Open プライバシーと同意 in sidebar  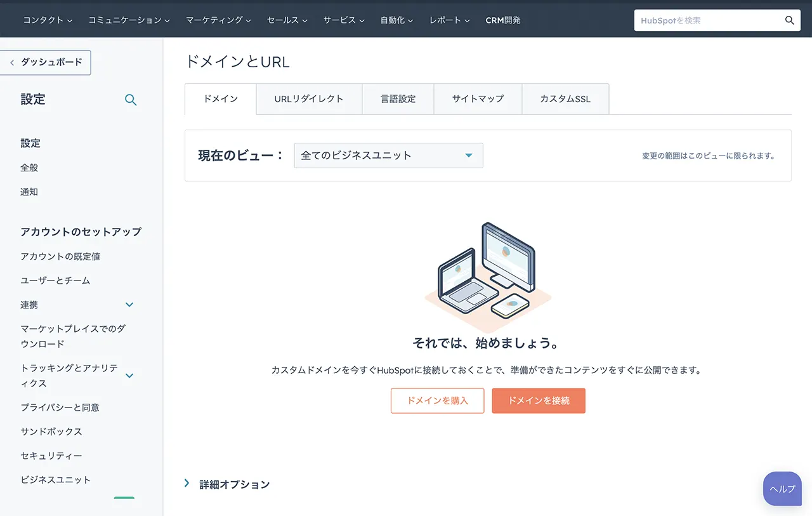(60, 407)
